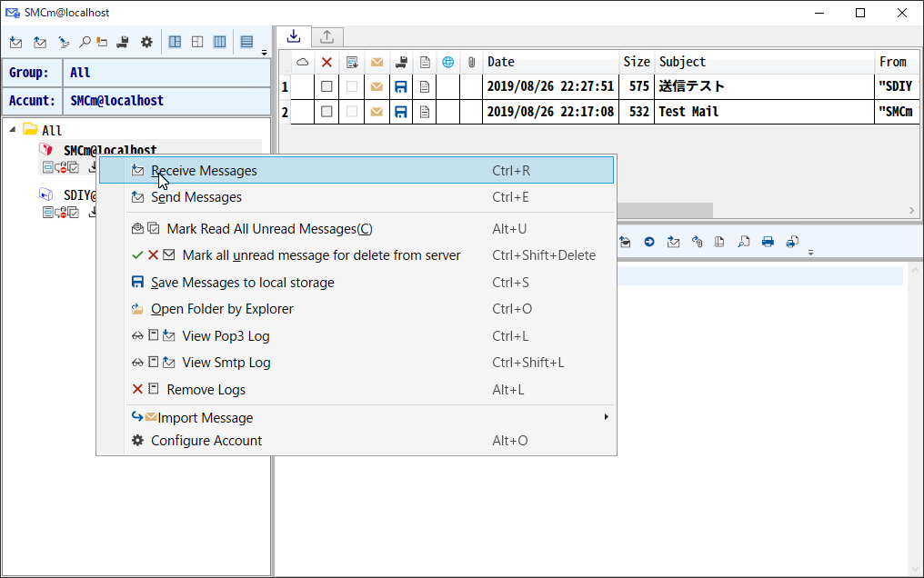Switch to the inbox download tab
This screenshot has height=578, width=924.
294,36
